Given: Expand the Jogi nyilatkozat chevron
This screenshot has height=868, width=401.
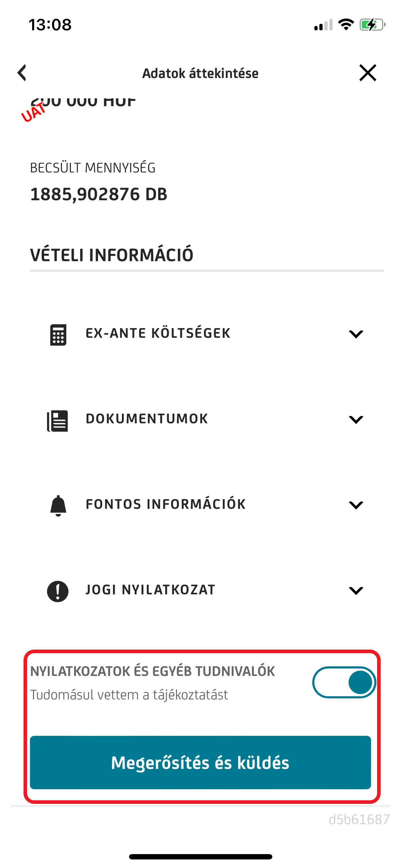Looking at the screenshot, I should point(356,590).
